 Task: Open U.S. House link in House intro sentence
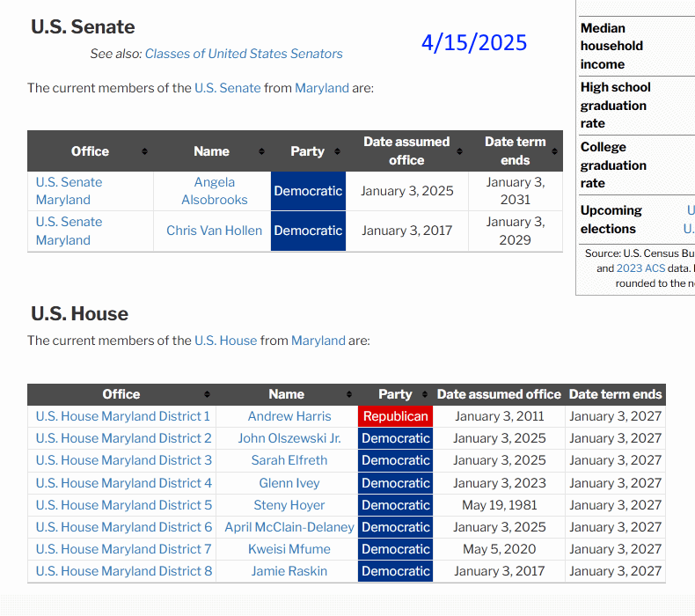tap(225, 341)
